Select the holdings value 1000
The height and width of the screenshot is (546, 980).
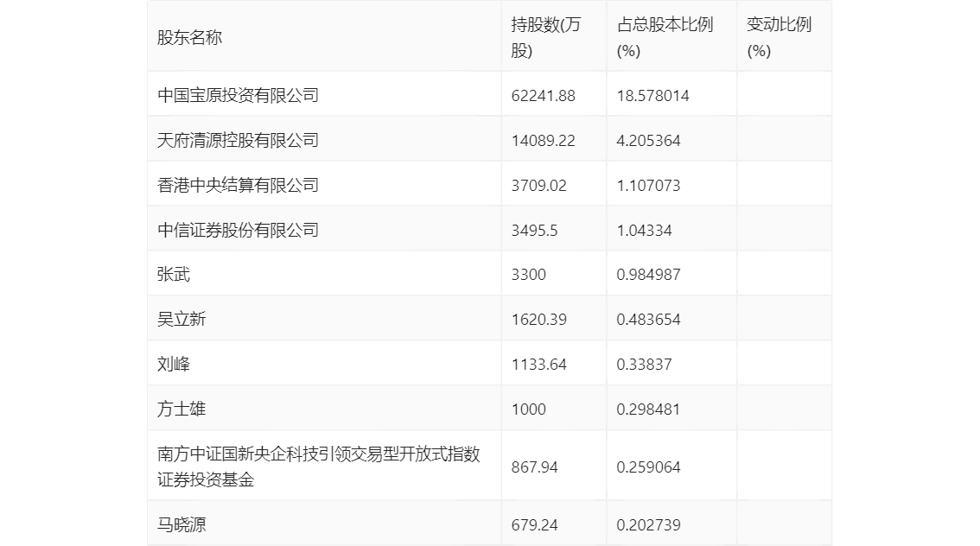[x=528, y=409]
